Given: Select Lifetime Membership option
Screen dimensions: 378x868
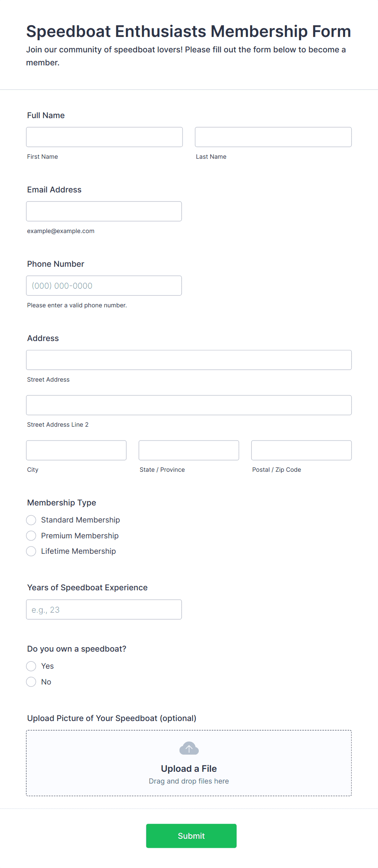Looking at the screenshot, I should (x=31, y=551).
